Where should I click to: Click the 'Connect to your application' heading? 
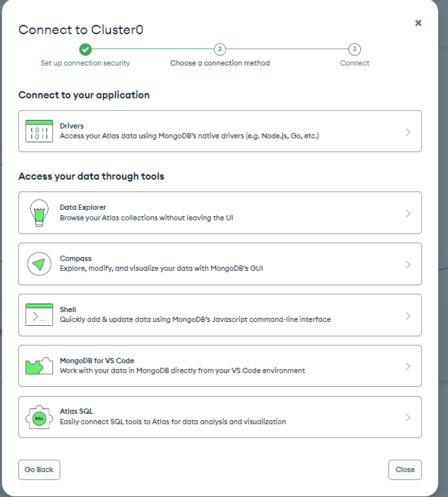[x=84, y=95]
